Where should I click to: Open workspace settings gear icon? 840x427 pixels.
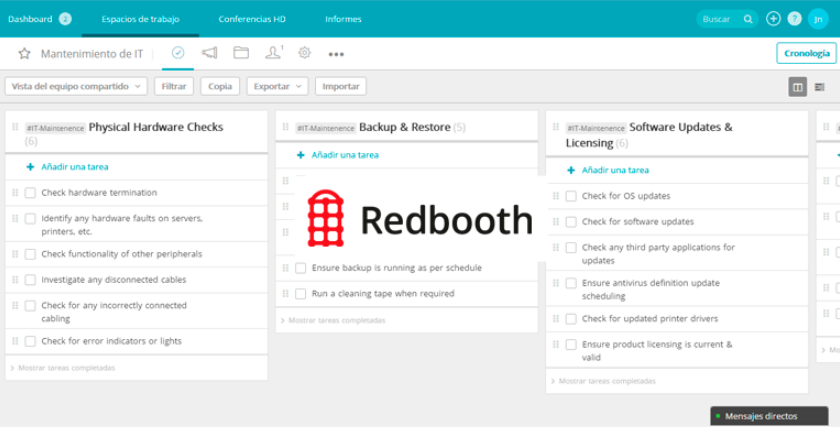pyautogui.click(x=305, y=53)
